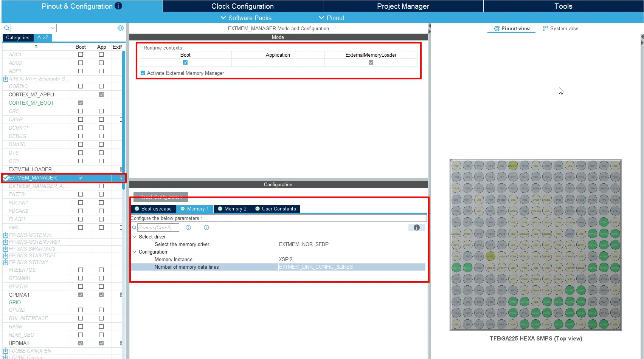Click the green check icon on EXTMEM_MANAGER row
Screen dimensions: 644x359
(6, 178)
